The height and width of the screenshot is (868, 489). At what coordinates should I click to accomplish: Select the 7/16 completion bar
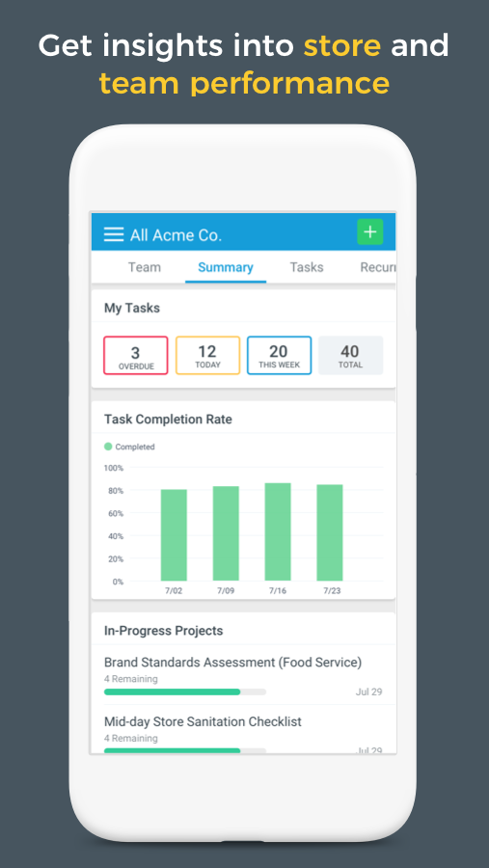(x=278, y=531)
